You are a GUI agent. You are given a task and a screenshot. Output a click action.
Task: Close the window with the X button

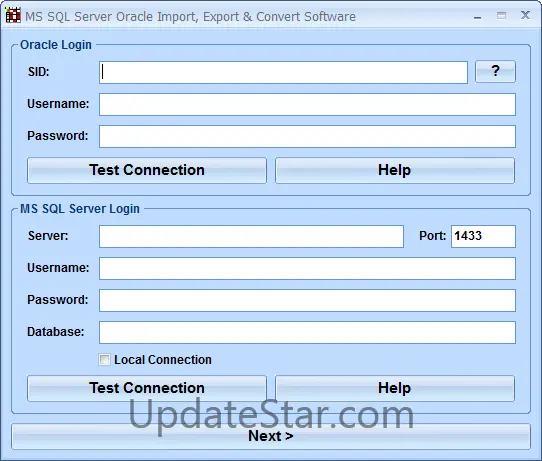coord(525,15)
